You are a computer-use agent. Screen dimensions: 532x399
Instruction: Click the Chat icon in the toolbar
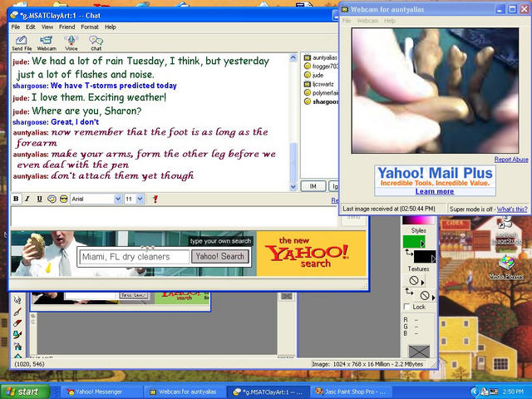click(x=96, y=42)
